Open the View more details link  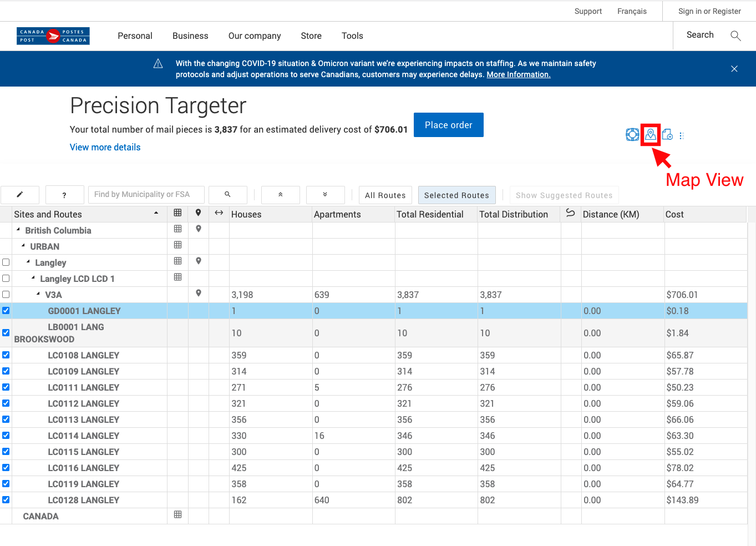[x=105, y=147]
